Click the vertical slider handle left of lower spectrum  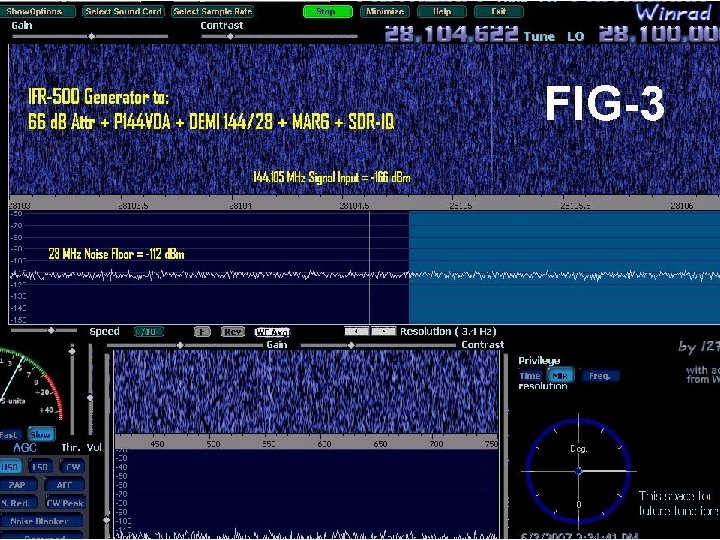point(107,520)
